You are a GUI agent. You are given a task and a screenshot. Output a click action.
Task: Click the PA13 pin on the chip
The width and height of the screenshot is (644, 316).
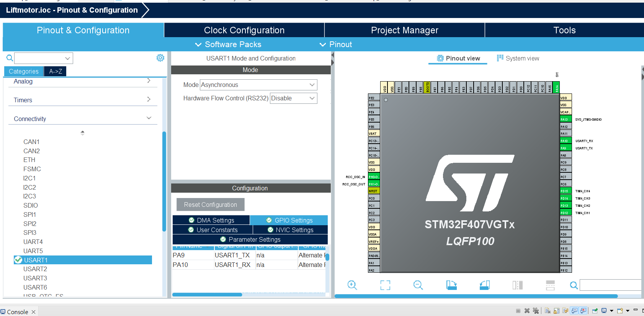click(x=566, y=119)
